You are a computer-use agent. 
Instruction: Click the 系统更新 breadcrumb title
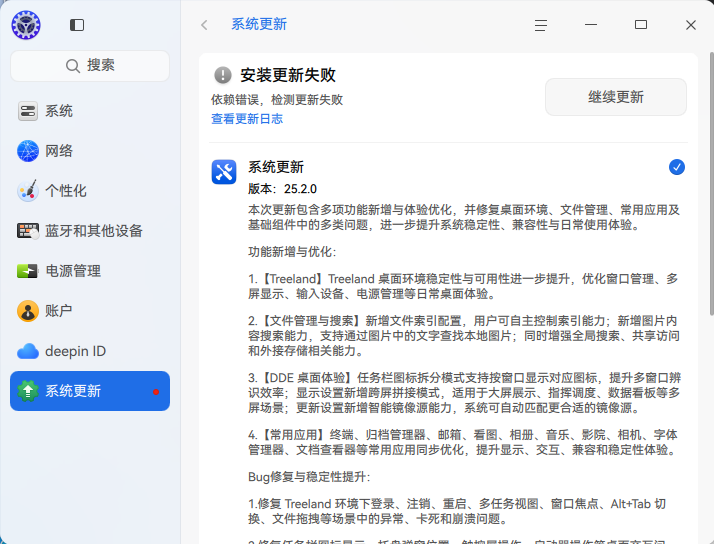[x=259, y=24]
